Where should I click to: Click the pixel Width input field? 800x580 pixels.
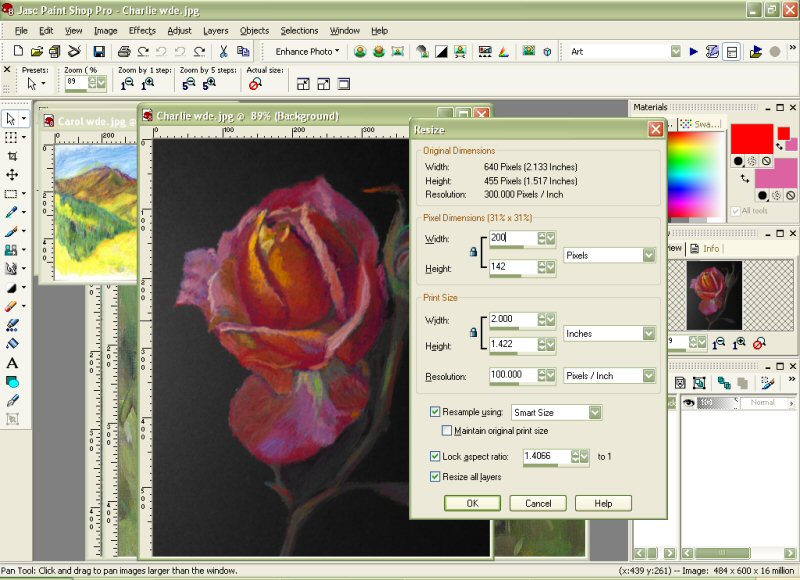513,238
